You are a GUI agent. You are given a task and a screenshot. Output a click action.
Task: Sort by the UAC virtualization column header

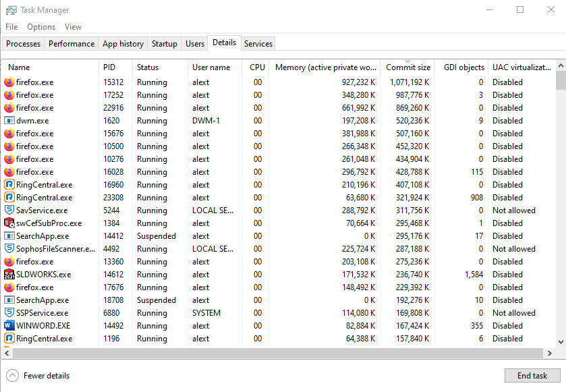click(x=522, y=67)
